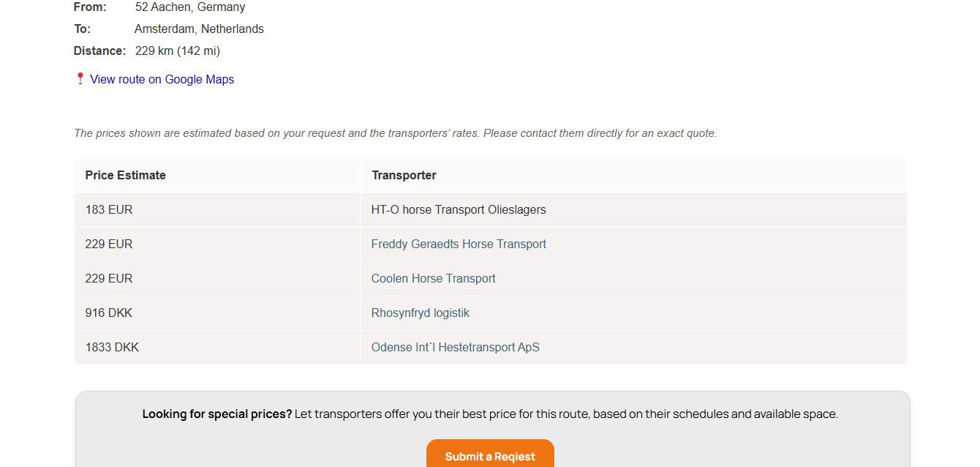This screenshot has height=467, width=980.
Task: Open Coolen Horse Transport link
Action: click(433, 278)
